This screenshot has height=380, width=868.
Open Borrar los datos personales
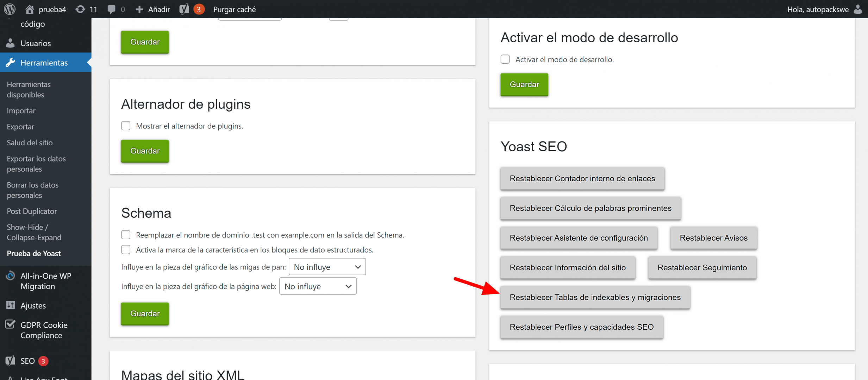coord(33,190)
